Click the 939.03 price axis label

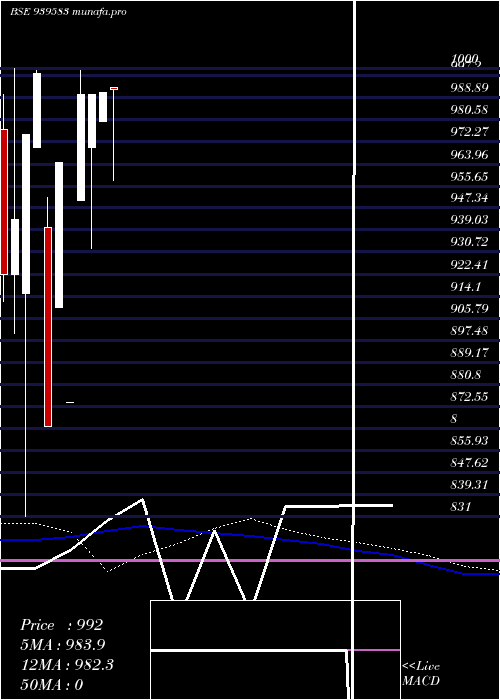click(x=469, y=220)
